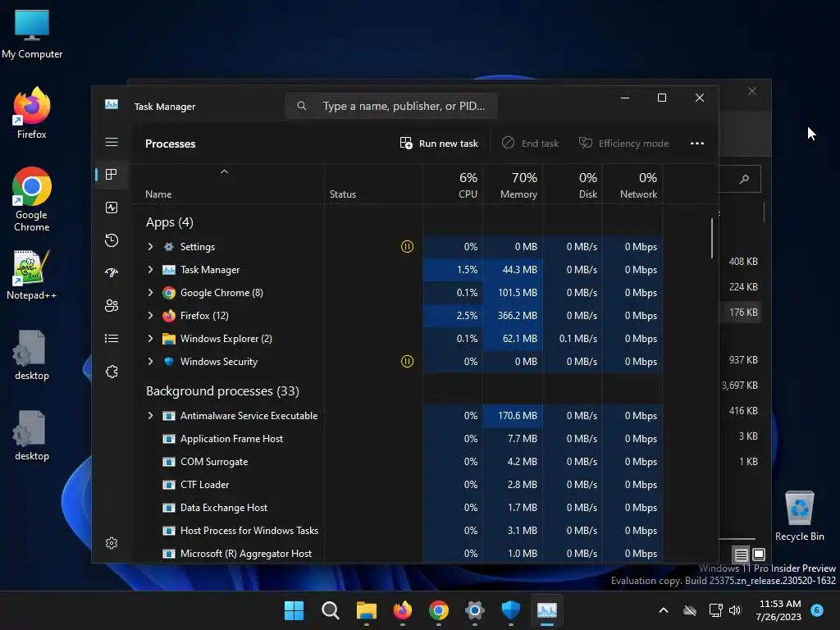840x630 pixels.
Task: Click the Windows Start button in taskbar
Action: tap(294, 610)
